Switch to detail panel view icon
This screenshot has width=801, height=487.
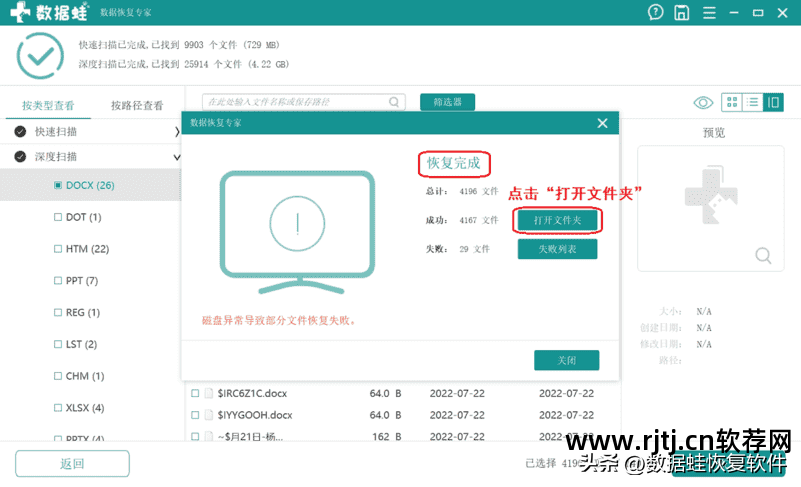click(773, 102)
